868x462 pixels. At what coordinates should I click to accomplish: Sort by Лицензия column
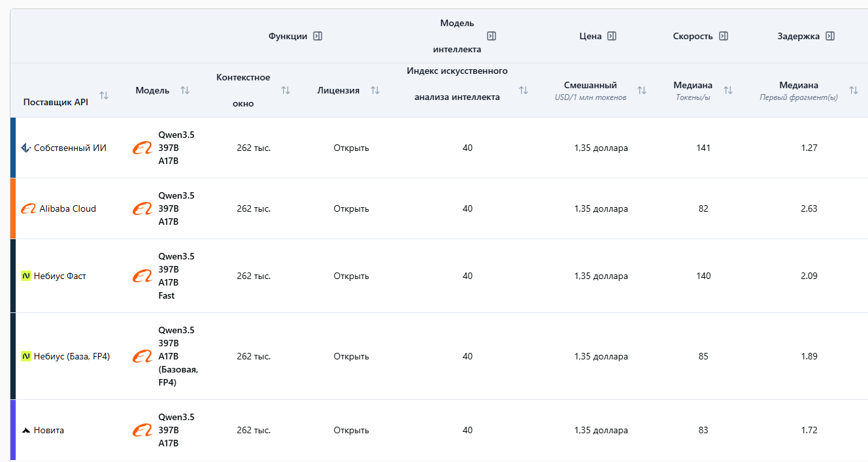pyautogui.click(x=375, y=90)
